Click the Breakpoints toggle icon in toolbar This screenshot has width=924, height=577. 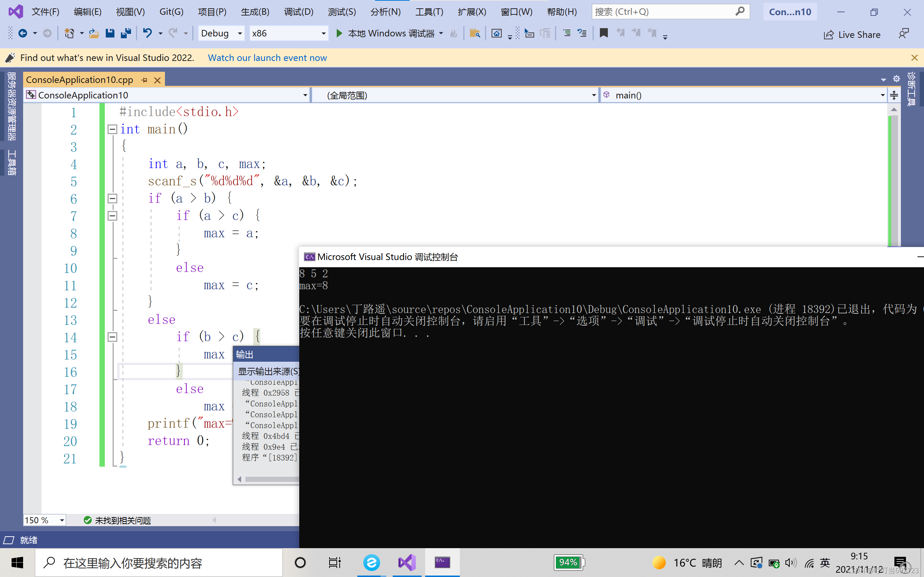[x=603, y=33]
